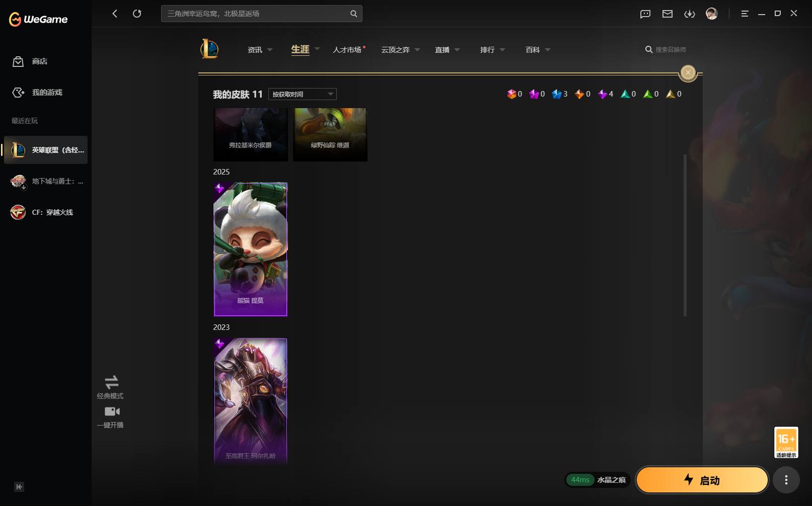This screenshot has width=812, height=506.
Task: Open the 生涯 tab
Action: (x=300, y=49)
